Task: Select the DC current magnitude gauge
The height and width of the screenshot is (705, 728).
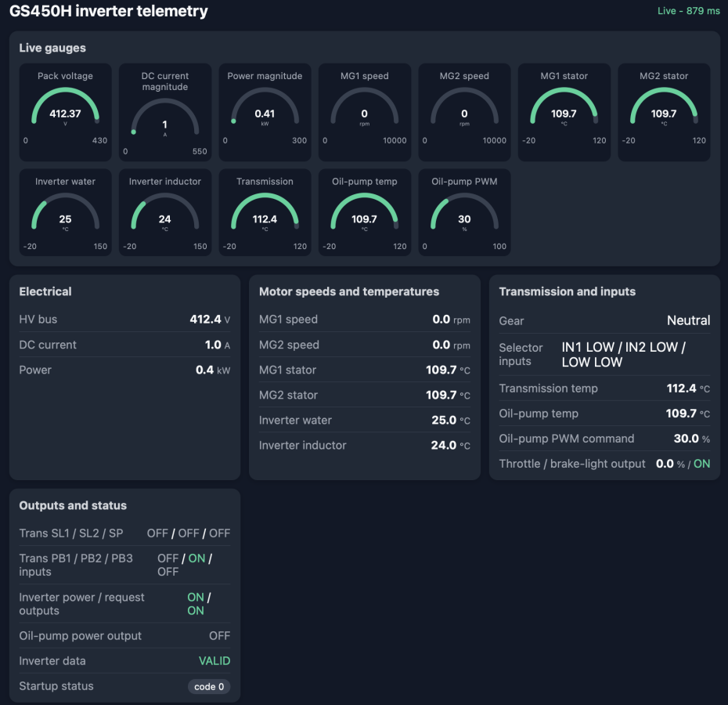Action: click(x=165, y=113)
